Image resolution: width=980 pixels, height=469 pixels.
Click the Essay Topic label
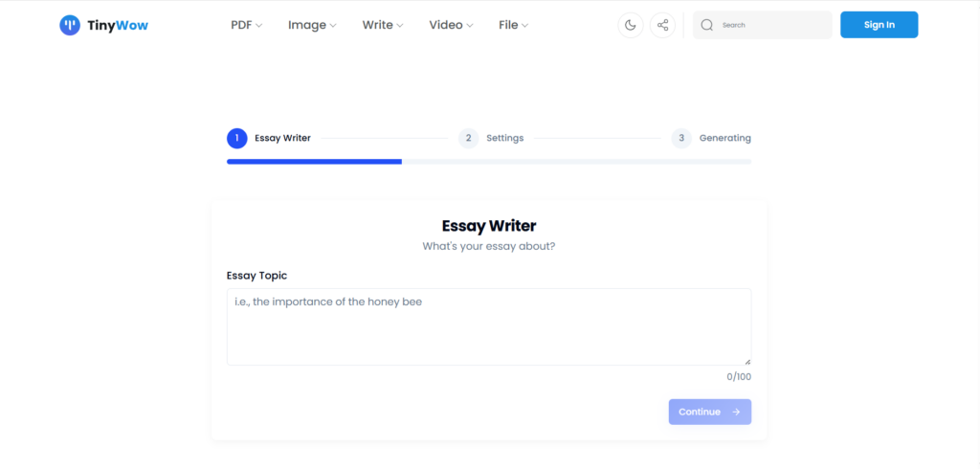click(x=256, y=275)
